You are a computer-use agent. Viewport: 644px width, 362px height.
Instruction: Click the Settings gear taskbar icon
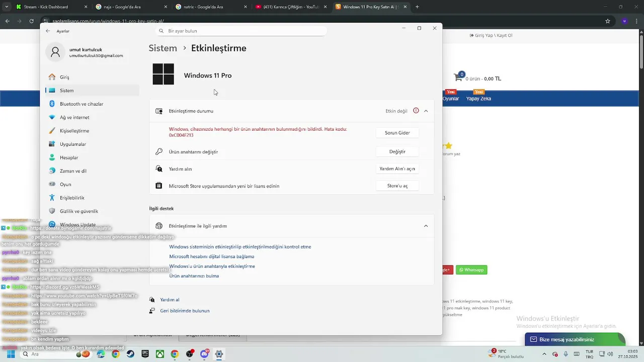(219, 354)
